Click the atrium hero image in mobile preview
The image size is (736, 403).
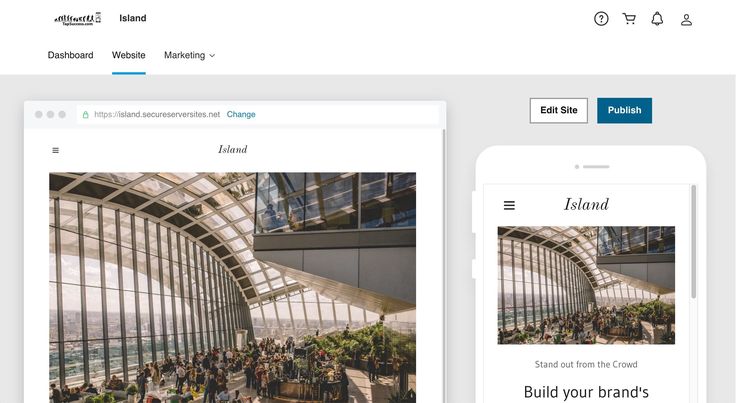click(x=586, y=285)
